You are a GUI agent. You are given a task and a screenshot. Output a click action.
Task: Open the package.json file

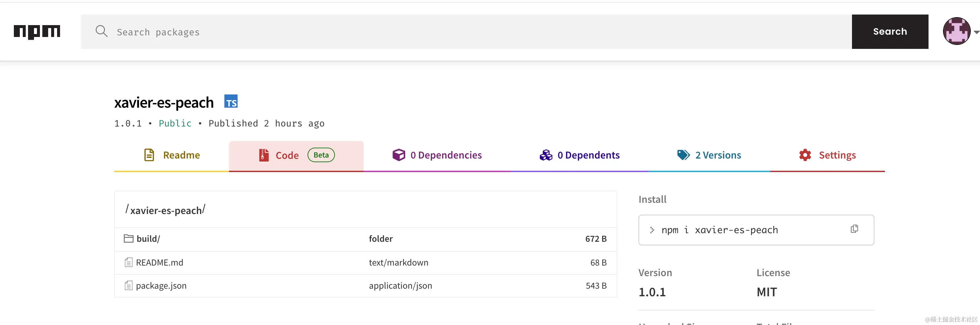coord(161,286)
